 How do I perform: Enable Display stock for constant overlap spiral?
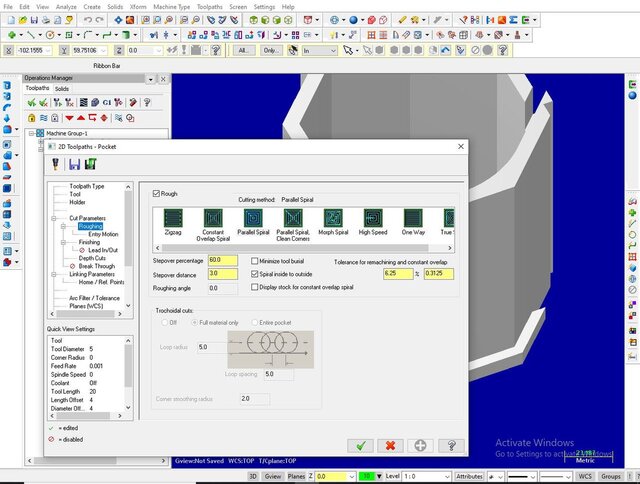(255, 287)
